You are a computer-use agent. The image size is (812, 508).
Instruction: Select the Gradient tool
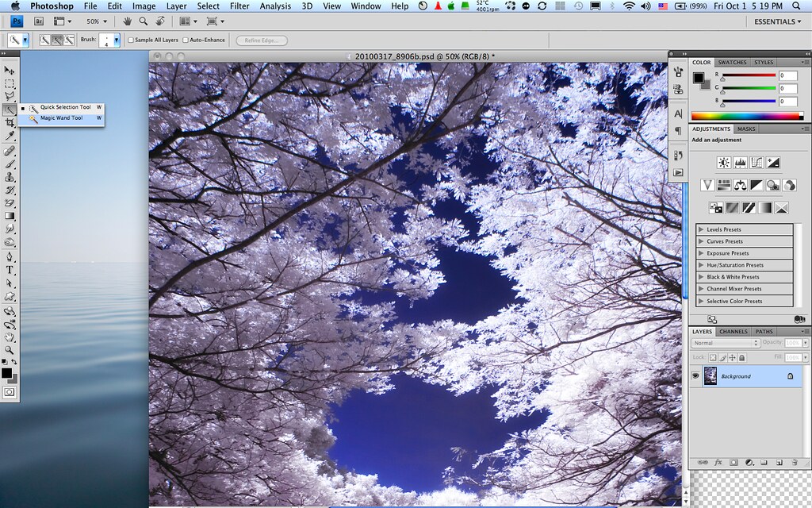coord(10,216)
